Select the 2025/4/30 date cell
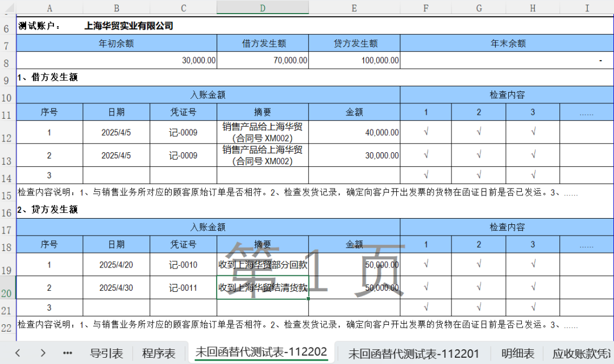614x364 pixels. [x=117, y=288]
